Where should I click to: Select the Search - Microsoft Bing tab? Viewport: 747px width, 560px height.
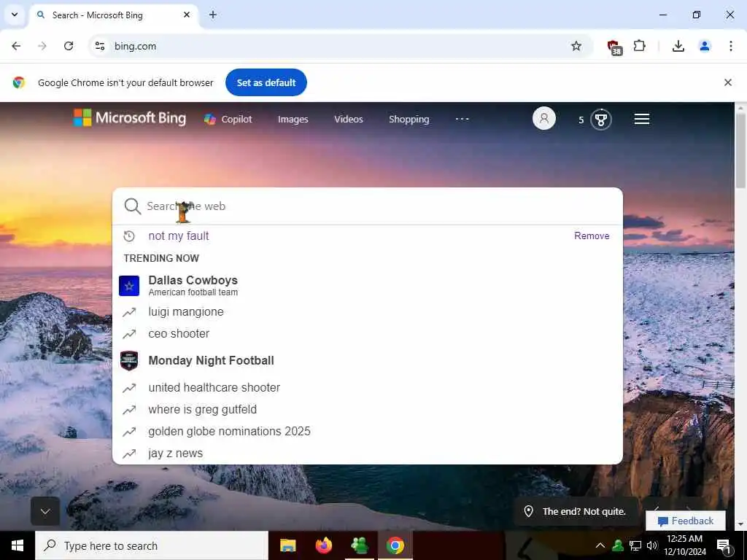tap(115, 15)
